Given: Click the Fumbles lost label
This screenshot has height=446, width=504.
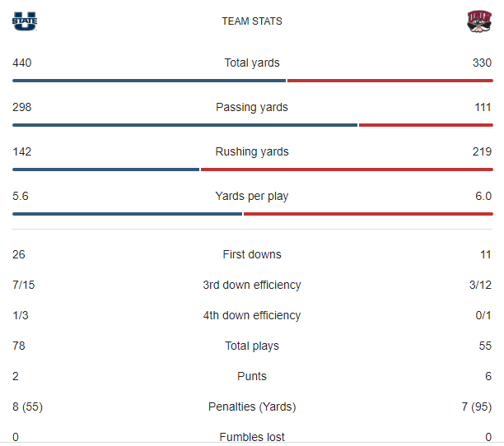Looking at the screenshot, I should pos(252,437).
